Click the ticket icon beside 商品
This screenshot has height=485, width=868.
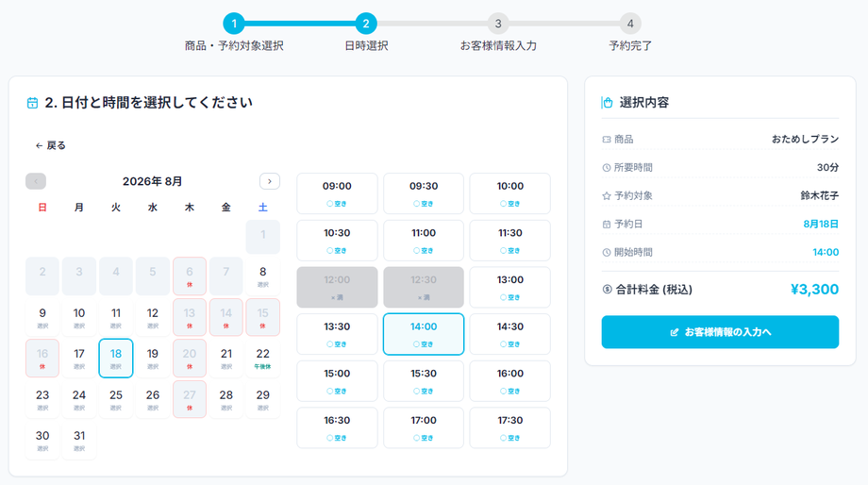click(607, 140)
